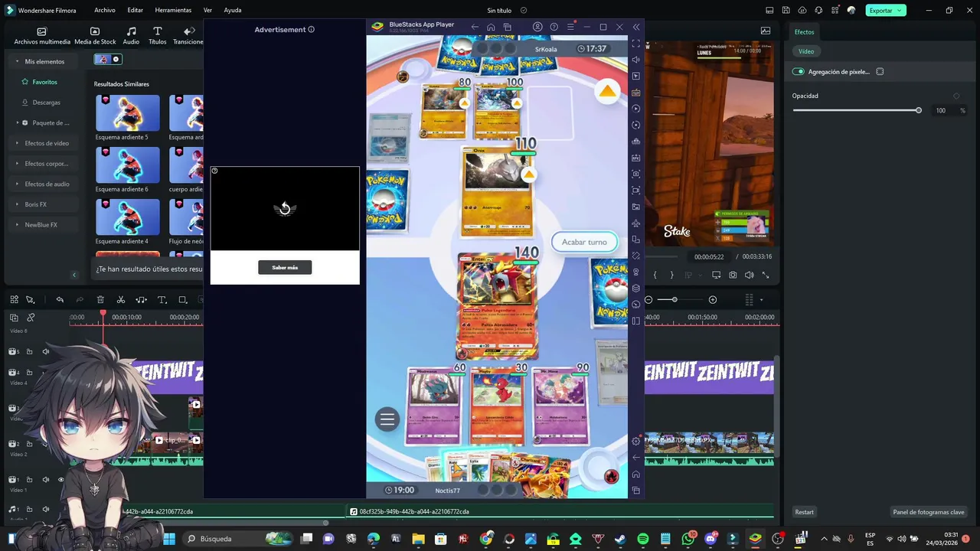Open the cloud upload icon in Filmora
The image size is (980, 551).
(802, 11)
